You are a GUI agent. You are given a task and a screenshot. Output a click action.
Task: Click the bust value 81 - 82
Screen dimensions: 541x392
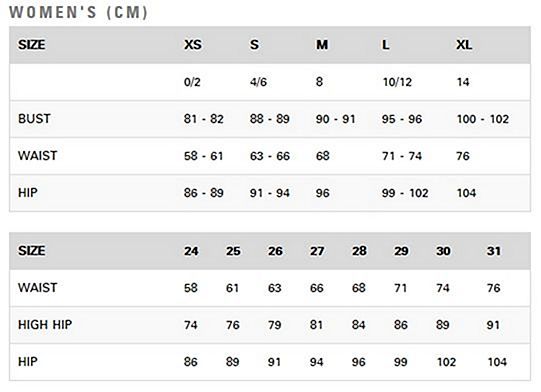[x=204, y=119]
